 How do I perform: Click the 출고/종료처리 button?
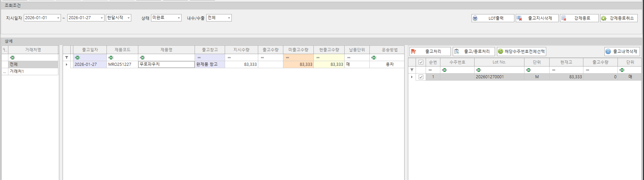tap(474, 51)
